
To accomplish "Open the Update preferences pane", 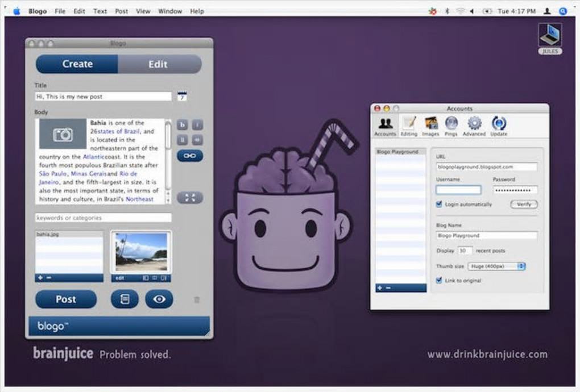I will 499,126.
